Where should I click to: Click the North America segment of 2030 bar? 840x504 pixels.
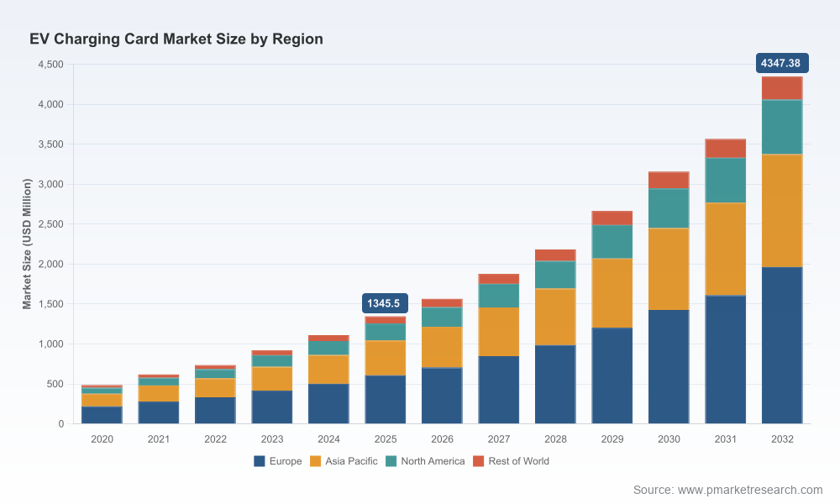[x=669, y=209]
